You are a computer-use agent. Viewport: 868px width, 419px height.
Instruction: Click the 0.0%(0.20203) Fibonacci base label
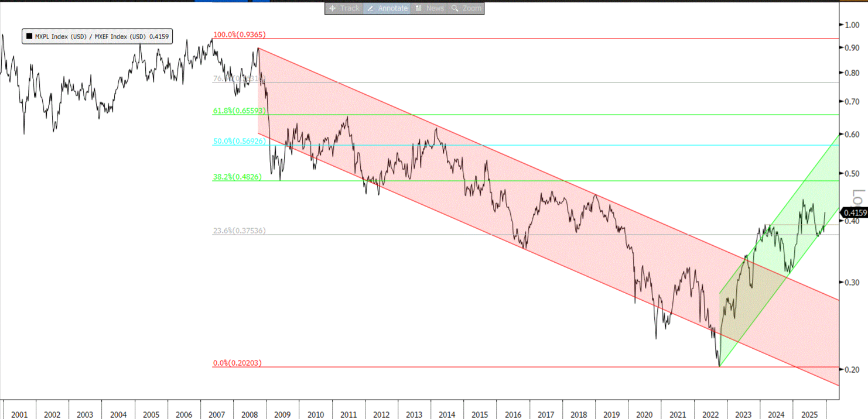[237, 363]
